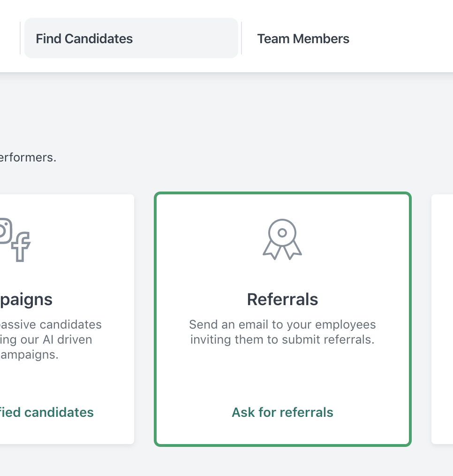Click the Referrals card heading

pyautogui.click(x=282, y=299)
